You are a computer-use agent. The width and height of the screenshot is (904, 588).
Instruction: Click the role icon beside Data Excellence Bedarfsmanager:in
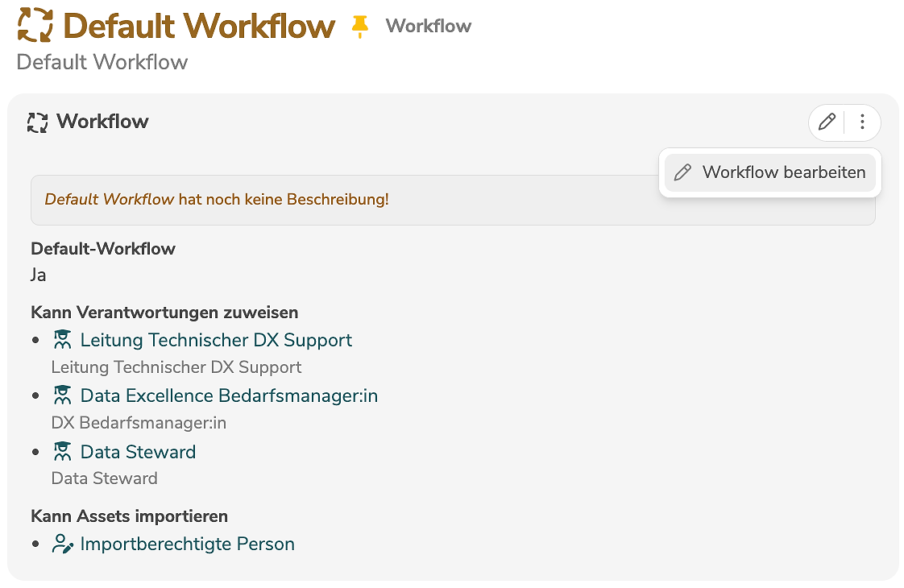pos(62,395)
